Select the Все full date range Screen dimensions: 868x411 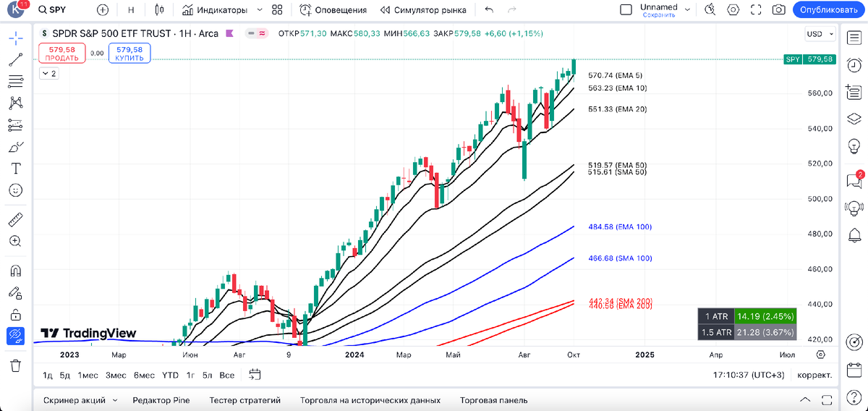tap(227, 375)
